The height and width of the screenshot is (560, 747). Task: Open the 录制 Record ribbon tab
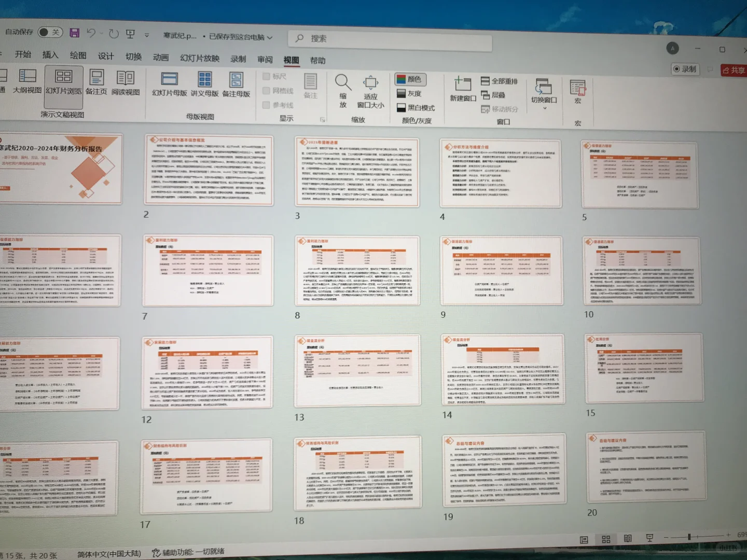(238, 59)
